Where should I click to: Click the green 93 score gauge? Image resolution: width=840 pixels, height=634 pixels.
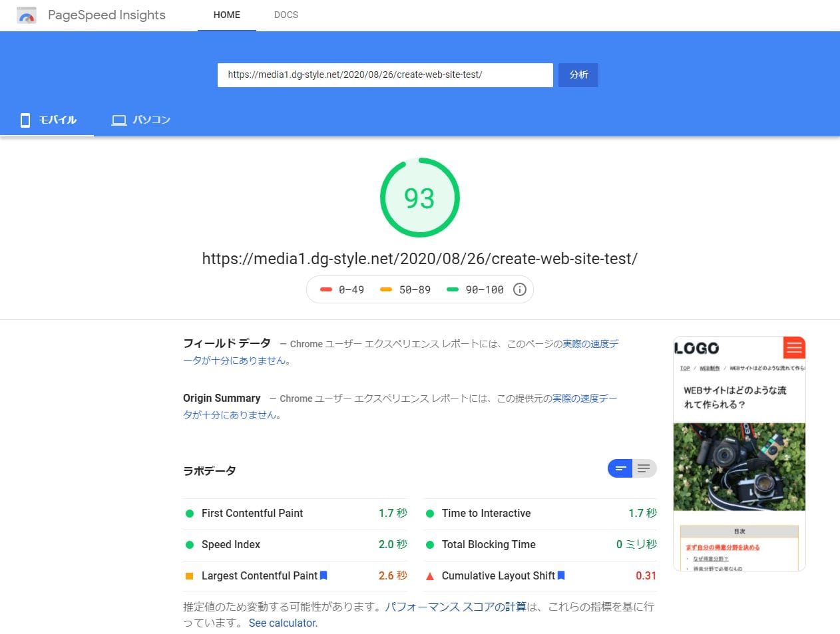coord(419,198)
